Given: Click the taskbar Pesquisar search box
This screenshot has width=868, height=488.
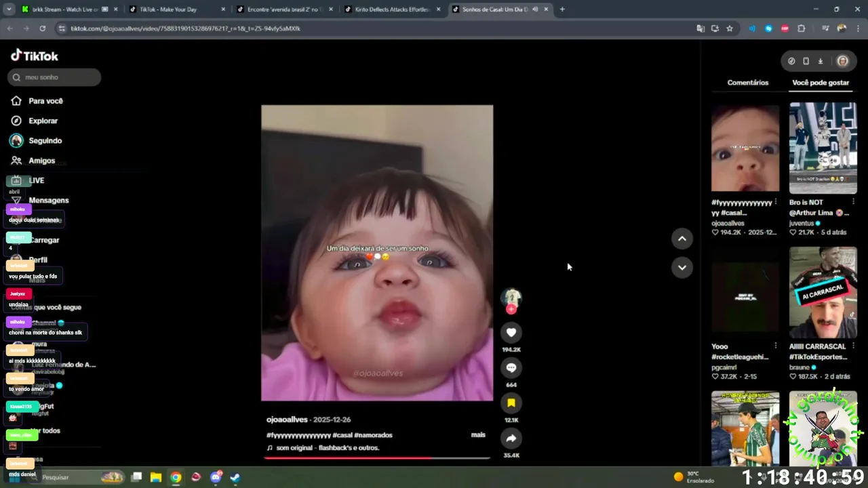Looking at the screenshot, I should tap(75, 477).
